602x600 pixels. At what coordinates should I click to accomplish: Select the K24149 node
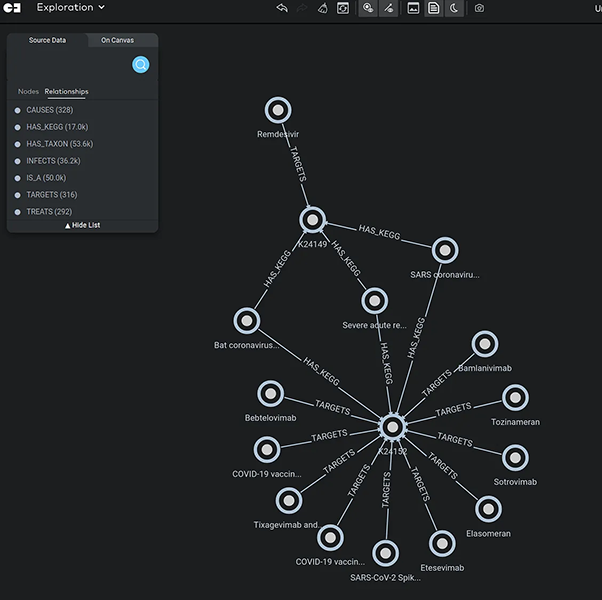pyautogui.click(x=313, y=220)
